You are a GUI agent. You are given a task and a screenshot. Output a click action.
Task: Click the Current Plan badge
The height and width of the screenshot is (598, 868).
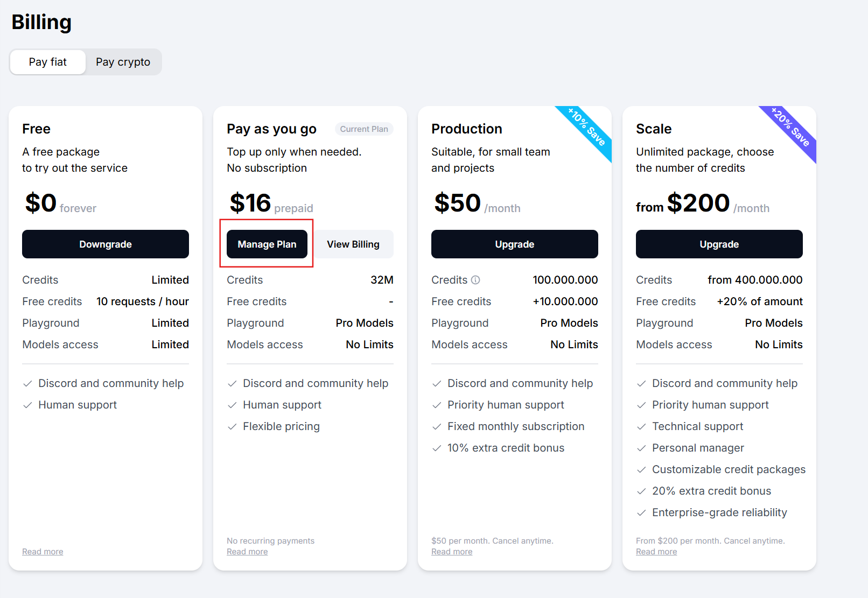[364, 129]
